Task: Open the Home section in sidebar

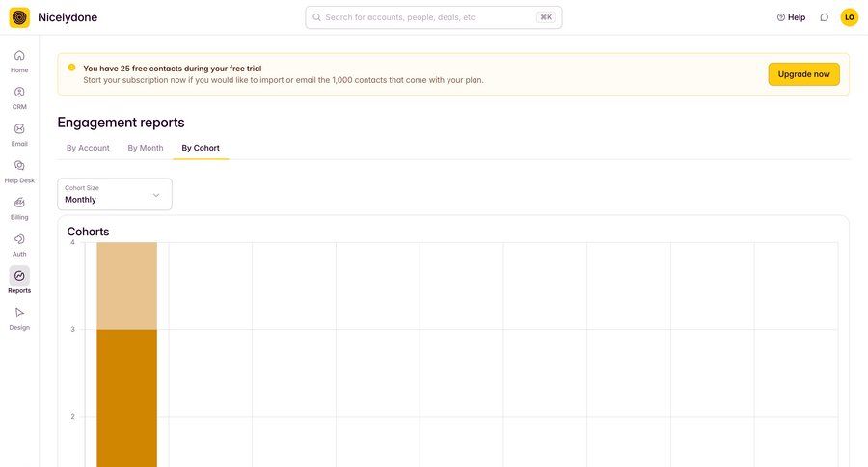Action: pyautogui.click(x=19, y=56)
